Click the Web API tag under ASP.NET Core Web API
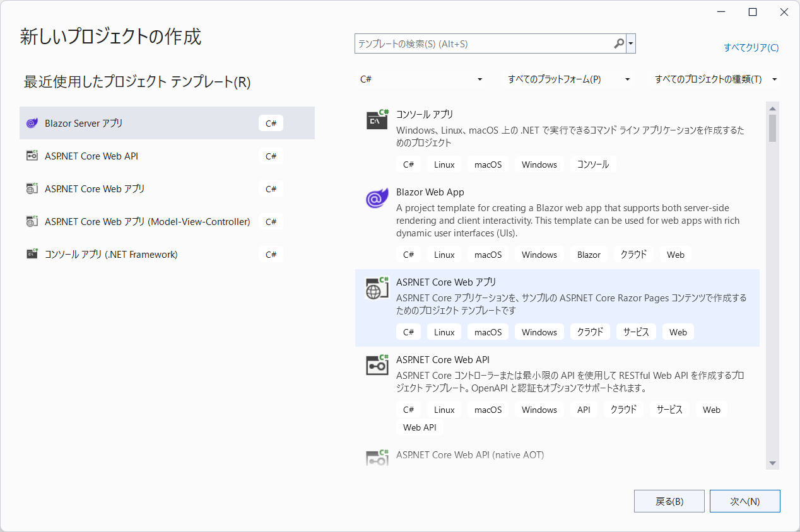The width and height of the screenshot is (800, 532). point(420,427)
